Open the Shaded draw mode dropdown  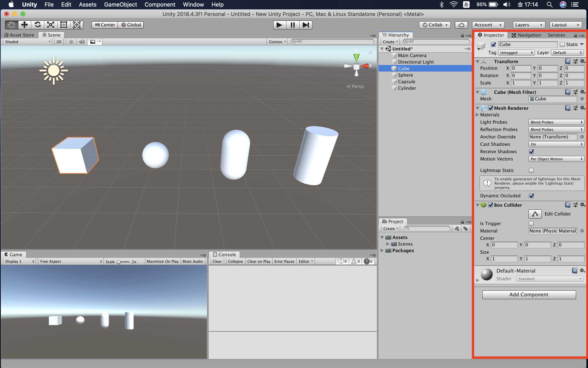pos(28,42)
